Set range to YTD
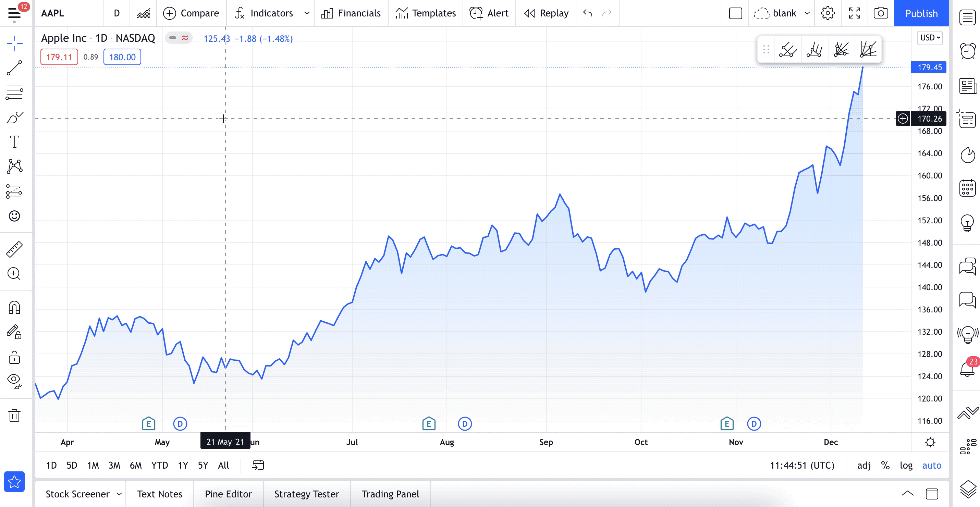 (x=159, y=465)
